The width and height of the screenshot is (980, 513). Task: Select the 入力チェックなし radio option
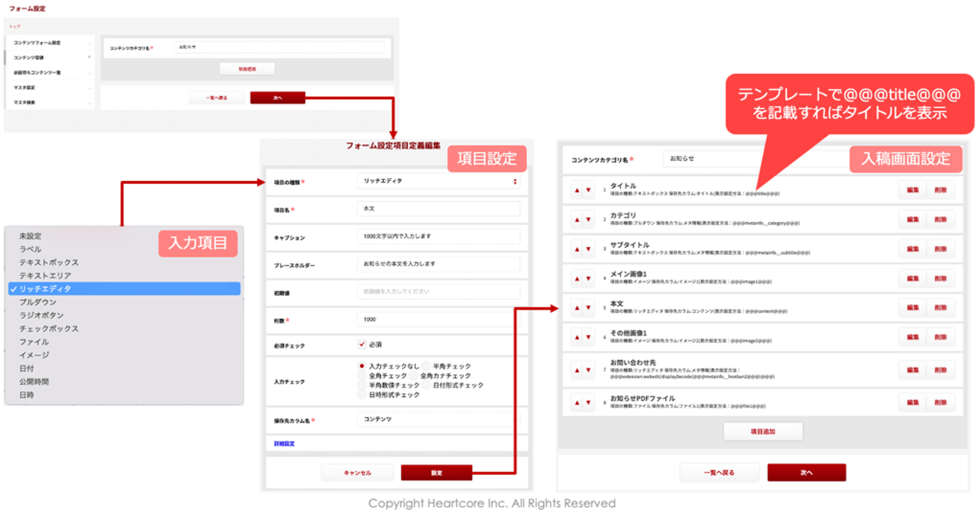(362, 366)
